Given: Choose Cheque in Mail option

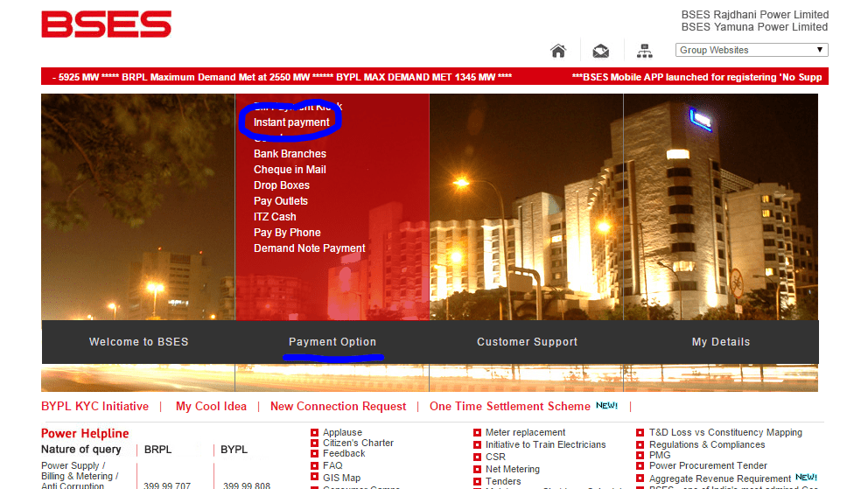Looking at the screenshot, I should [x=290, y=170].
